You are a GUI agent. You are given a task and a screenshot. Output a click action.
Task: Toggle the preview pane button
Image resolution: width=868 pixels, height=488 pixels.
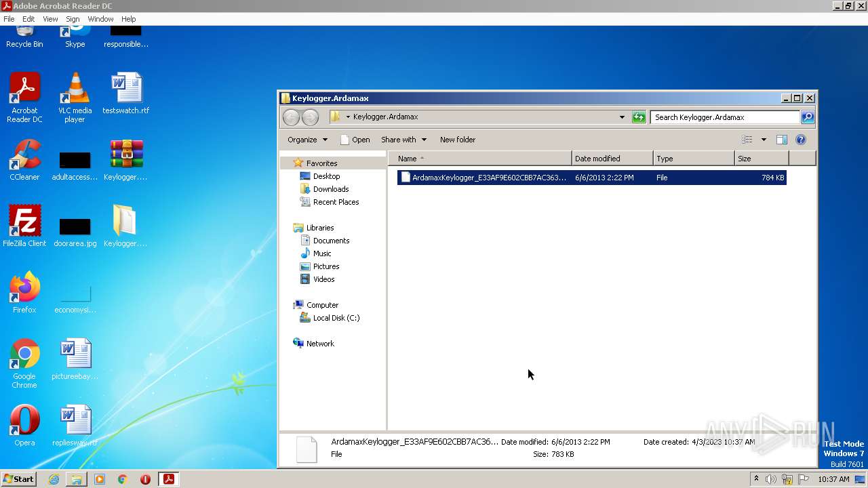pos(781,140)
